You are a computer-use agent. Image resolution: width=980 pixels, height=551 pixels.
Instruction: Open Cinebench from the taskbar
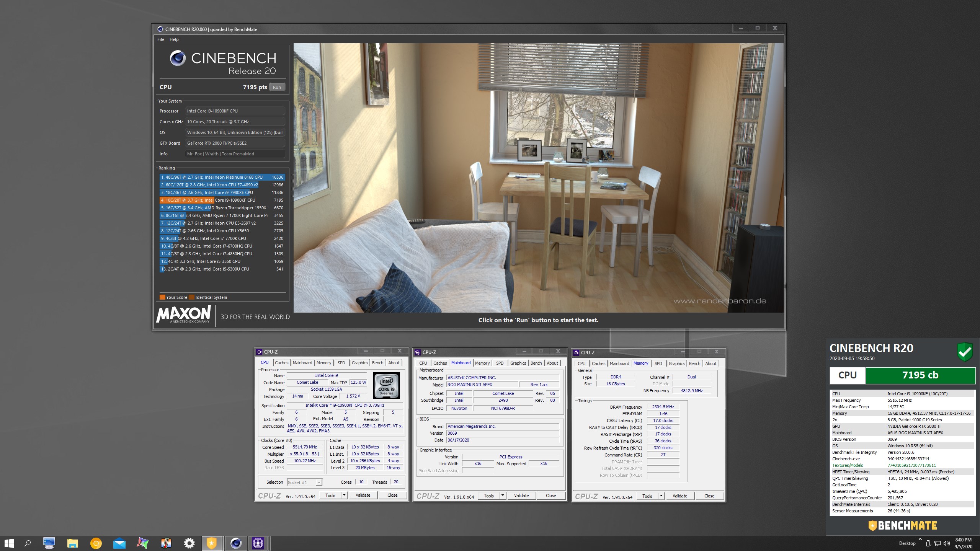(236, 543)
